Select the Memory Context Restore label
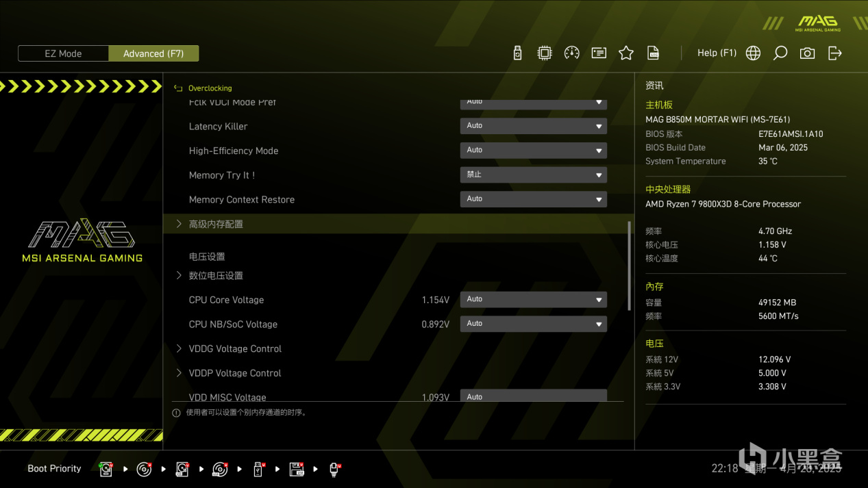The width and height of the screenshot is (868, 488). (242, 200)
